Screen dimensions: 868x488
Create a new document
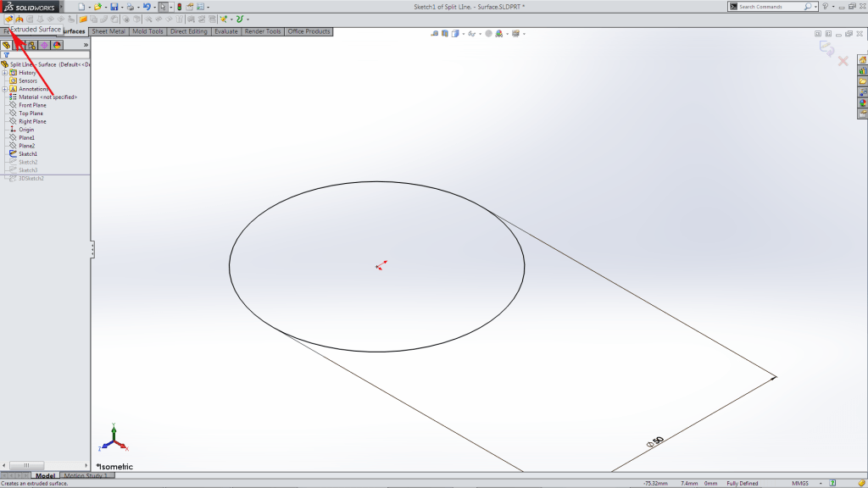coord(82,7)
